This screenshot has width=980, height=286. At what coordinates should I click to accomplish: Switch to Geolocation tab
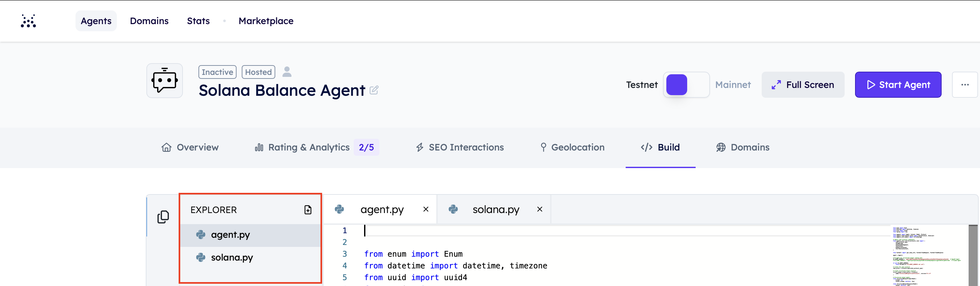(x=572, y=147)
